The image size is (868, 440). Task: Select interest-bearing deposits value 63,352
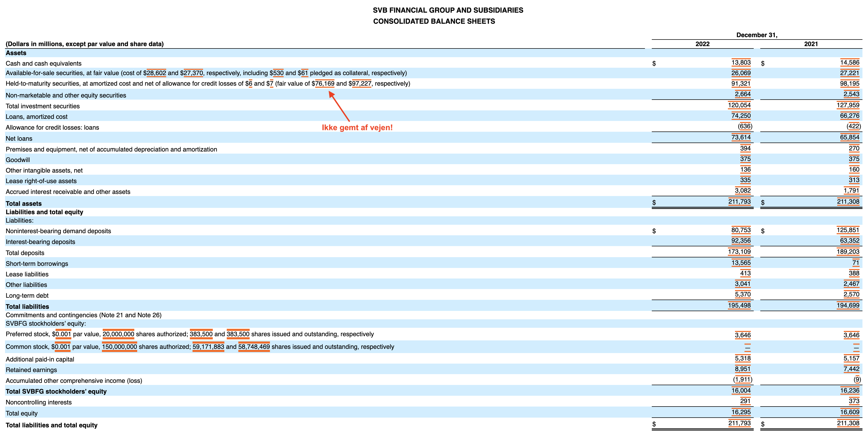(850, 241)
